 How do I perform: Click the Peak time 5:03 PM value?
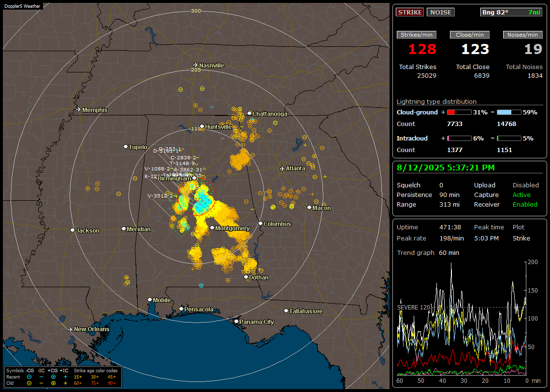486,238
